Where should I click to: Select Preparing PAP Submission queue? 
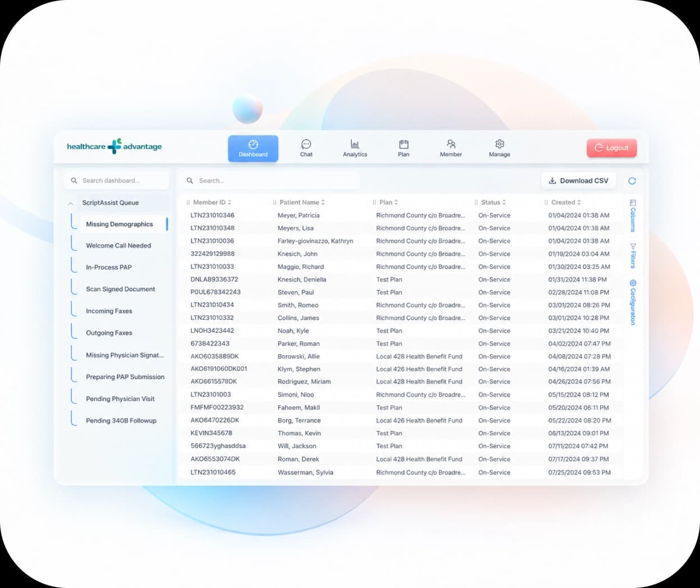[125, 377]
